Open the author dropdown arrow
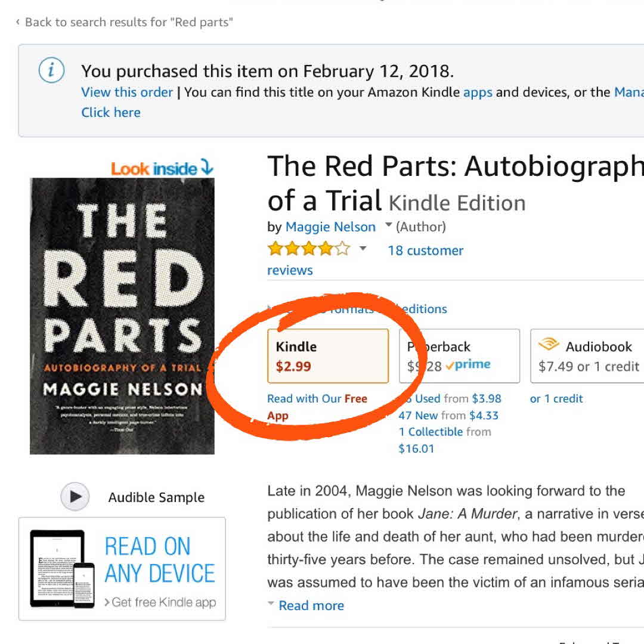The image size is (644, 644). point(389,225)
